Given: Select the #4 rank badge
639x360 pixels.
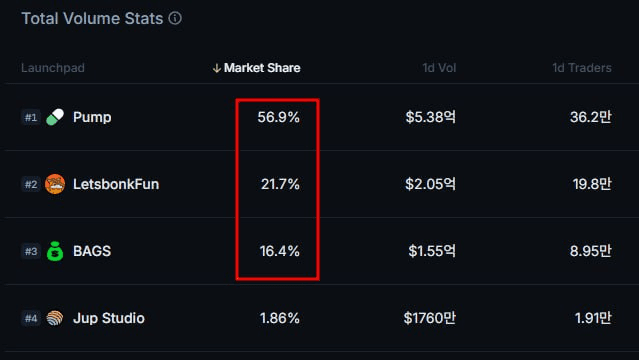Looking at the screenshot, I should coord(31,318).
